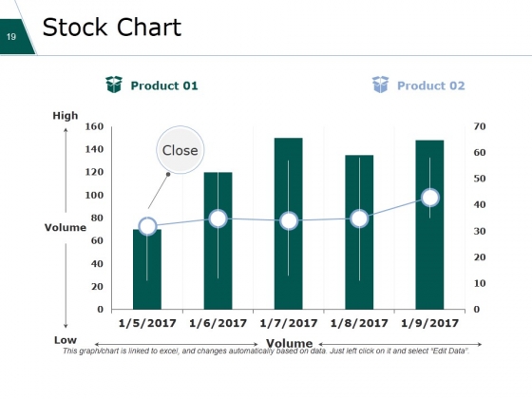This screenshot has height=399, width=532.
Task: Select the Product 02 legend label
Action: pos(431,85)
